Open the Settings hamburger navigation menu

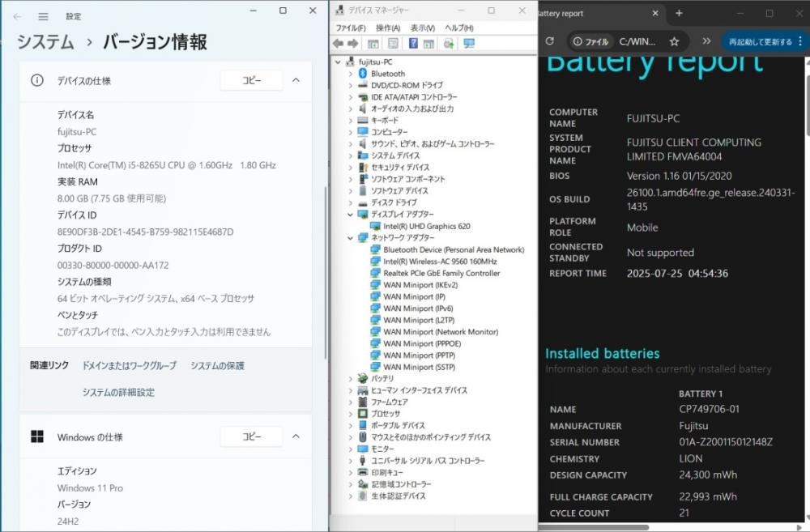[44, 16]
